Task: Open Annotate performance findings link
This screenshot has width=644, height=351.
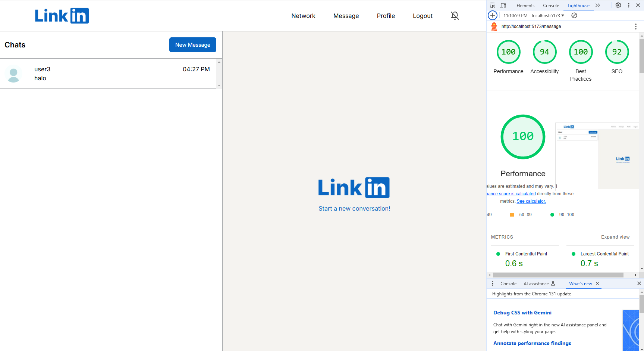Action: tap(532, 343)
